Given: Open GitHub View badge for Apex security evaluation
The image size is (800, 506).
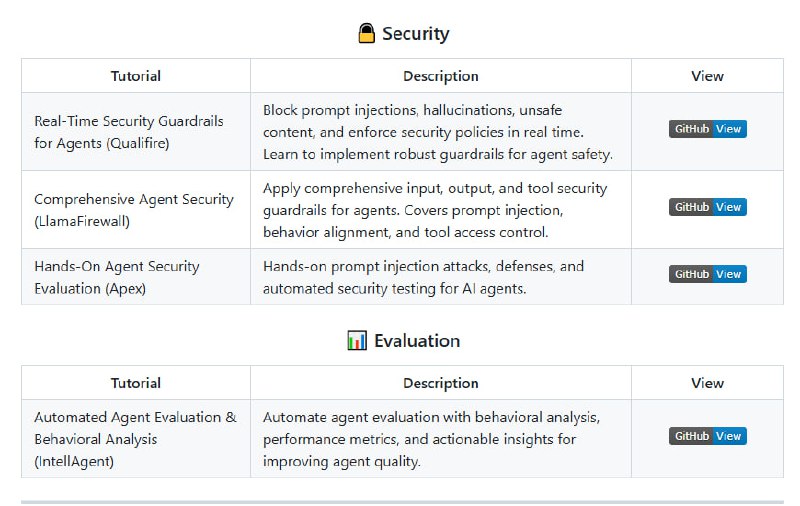Looking at the screenshot, I should tap(707, 274).
